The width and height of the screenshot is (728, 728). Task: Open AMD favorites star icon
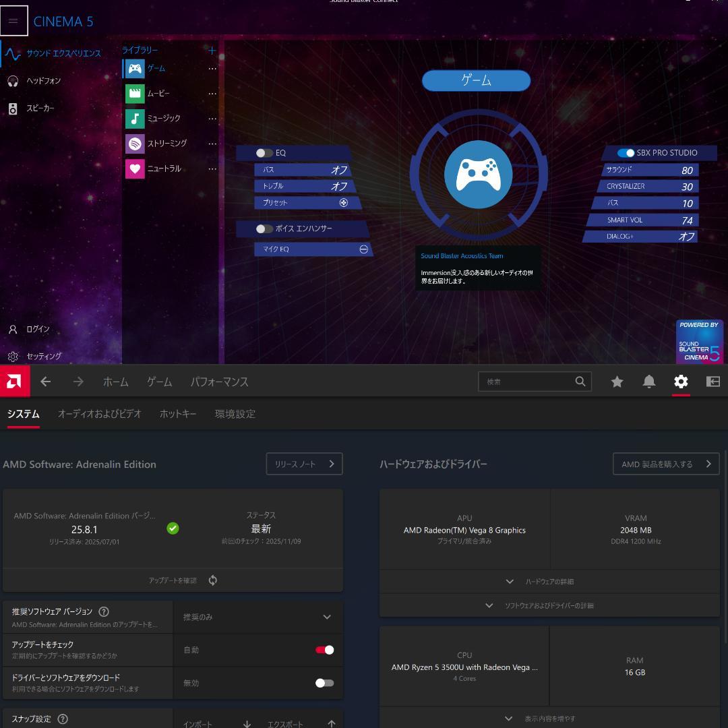[x=617, y=382]
